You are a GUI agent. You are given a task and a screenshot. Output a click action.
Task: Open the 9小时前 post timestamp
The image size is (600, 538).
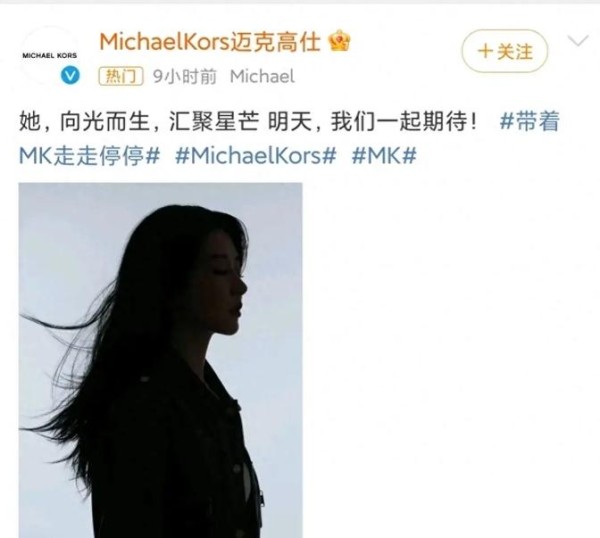point(184,77)
